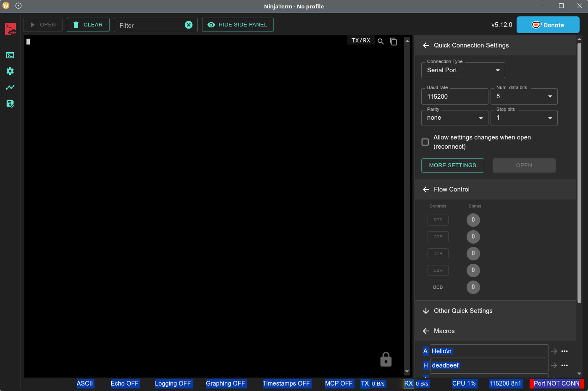
Task: Open the Connection Type dropdown
Action: [463, 70]
